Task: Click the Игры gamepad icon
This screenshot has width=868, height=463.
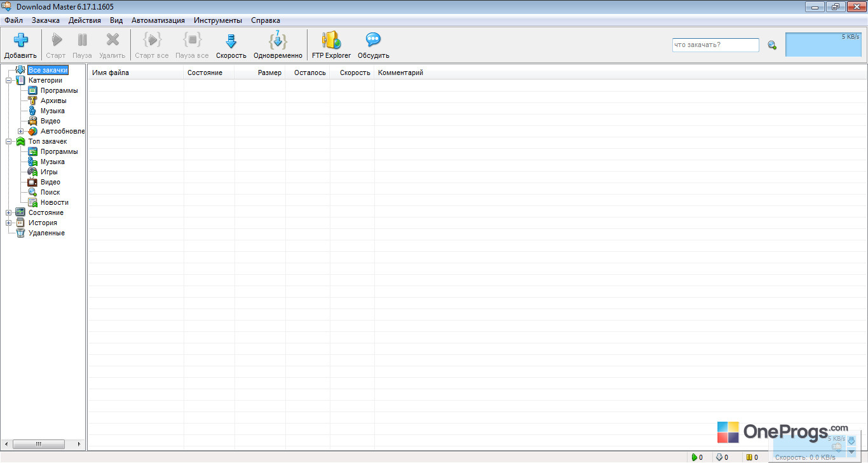Action: point(32,172)
